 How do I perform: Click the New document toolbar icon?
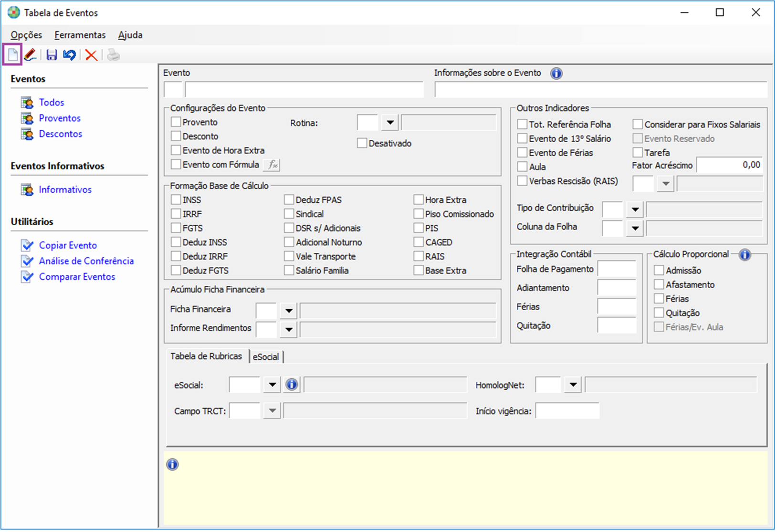point(13,55)
